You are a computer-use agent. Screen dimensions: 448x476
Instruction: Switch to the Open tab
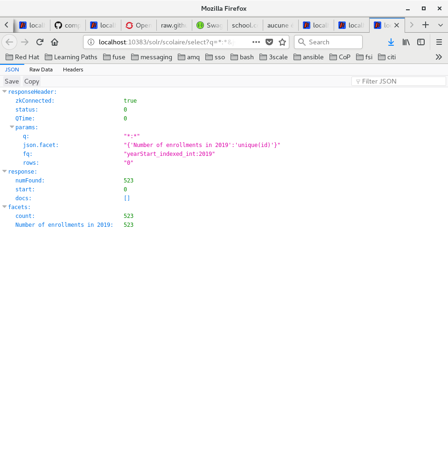point(139,25)
